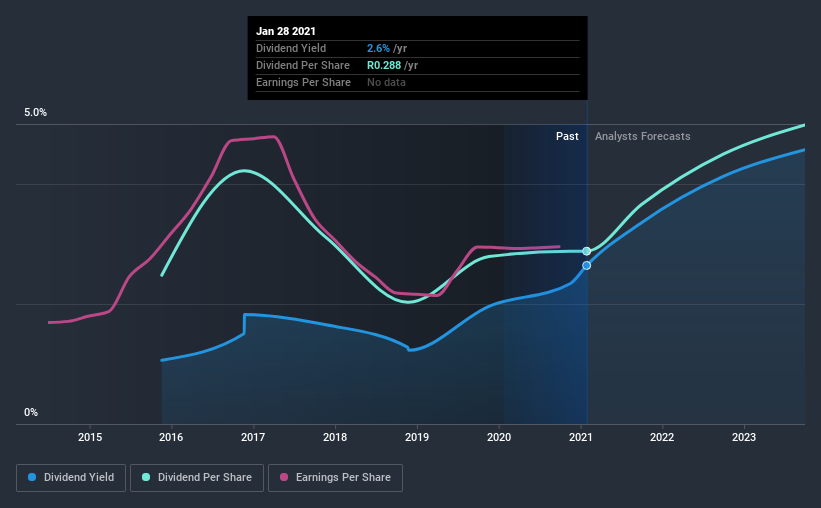Click the 'No data' earnings value
The height and width of the screenshot is (508, 821).
click(386, 82)
